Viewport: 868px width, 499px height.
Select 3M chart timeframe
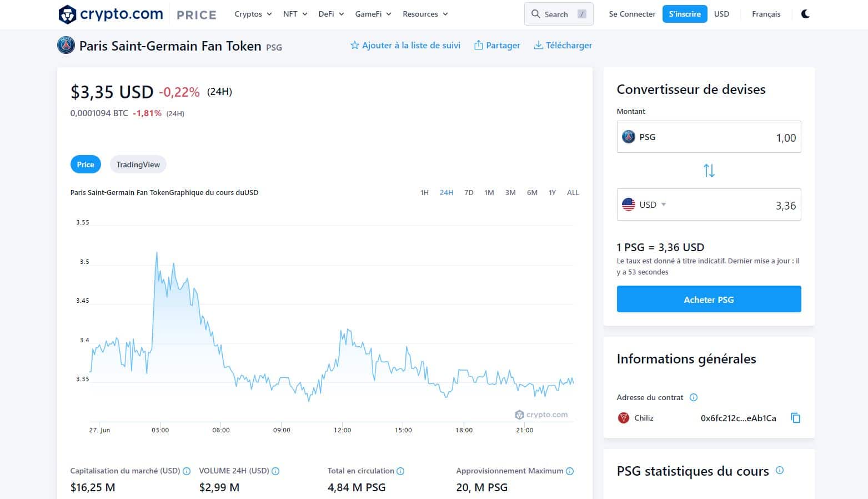510,193
